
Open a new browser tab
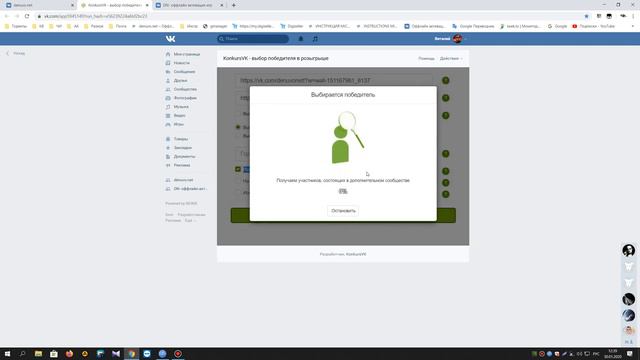233,5
